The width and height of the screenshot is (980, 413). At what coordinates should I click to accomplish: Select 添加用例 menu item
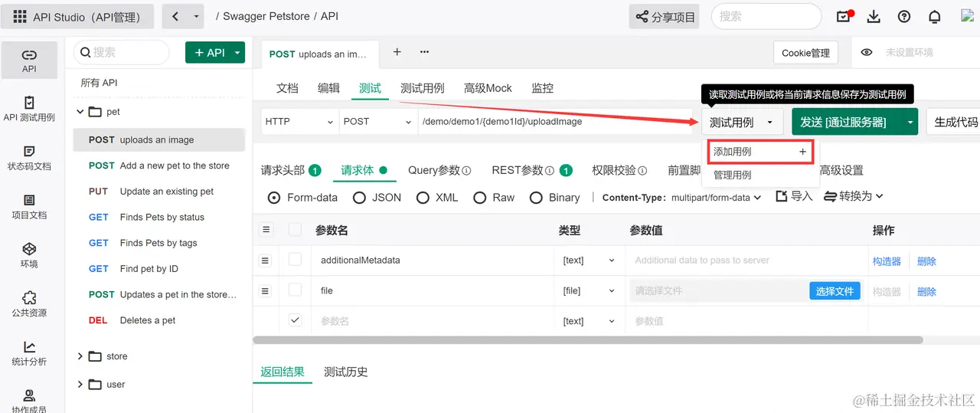click(759, 152)
